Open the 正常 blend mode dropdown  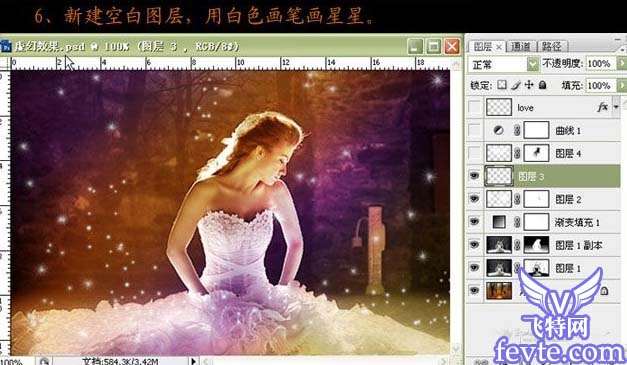click(x=533, y=64)
